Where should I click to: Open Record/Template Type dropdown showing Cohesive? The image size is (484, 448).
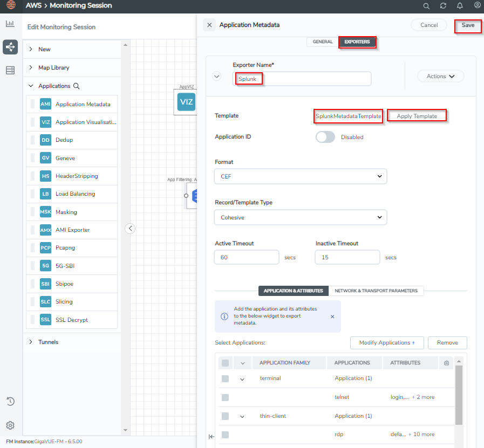301,217
